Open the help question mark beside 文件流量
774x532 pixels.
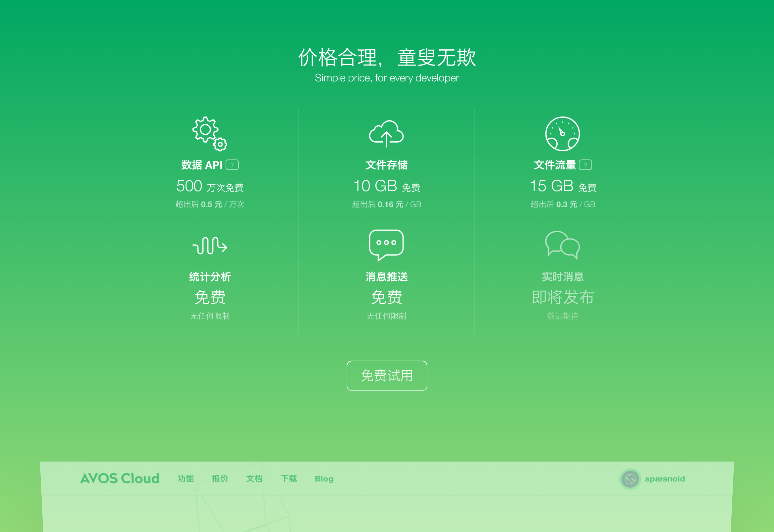pos(585,165)
